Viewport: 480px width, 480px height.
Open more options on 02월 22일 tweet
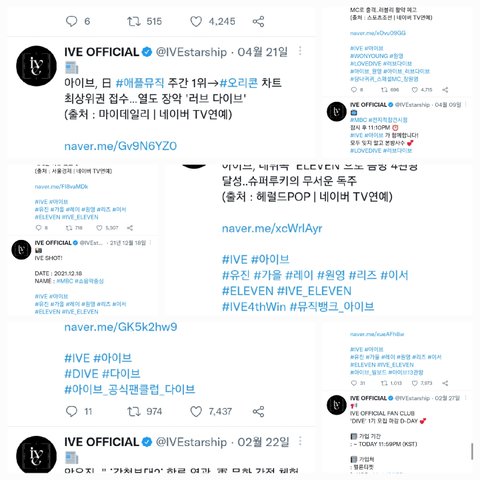[x=300, y=441]
